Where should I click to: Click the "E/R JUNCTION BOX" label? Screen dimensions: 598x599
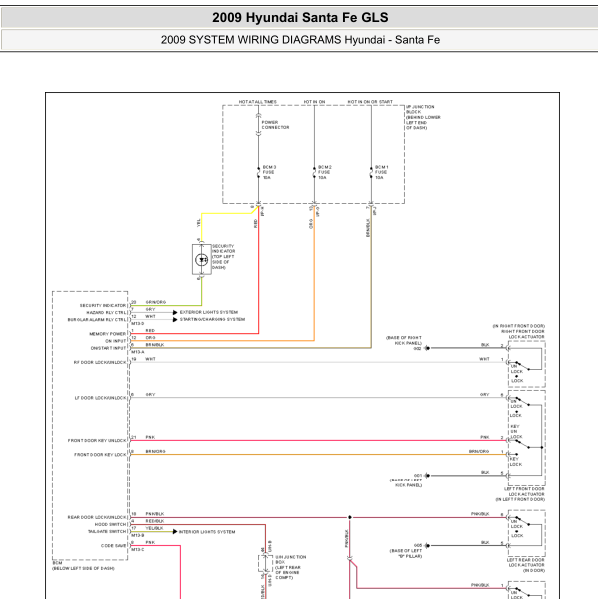[x=291, y=567]
